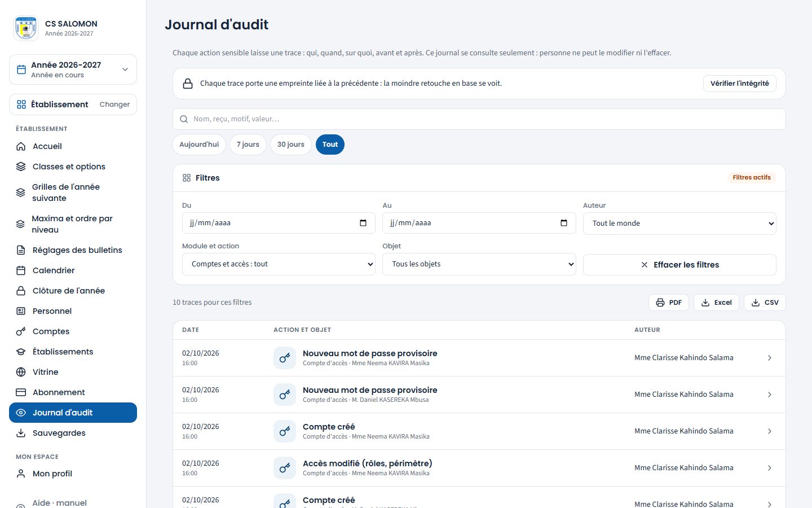
Task: Expand the Année 2026-2027 year selector
Action: (73, 69)
